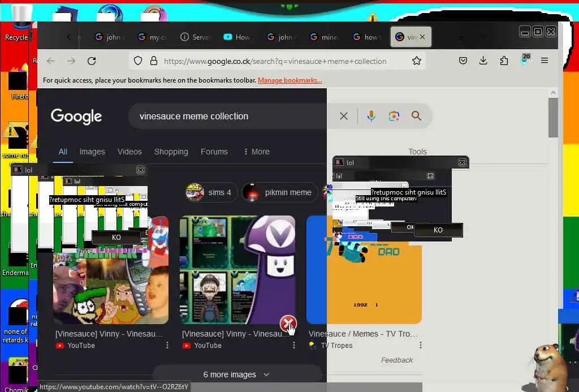The image size is (579, 392).
Task: Go back using Firefox back arrow
Action: (x=51, y=61)
